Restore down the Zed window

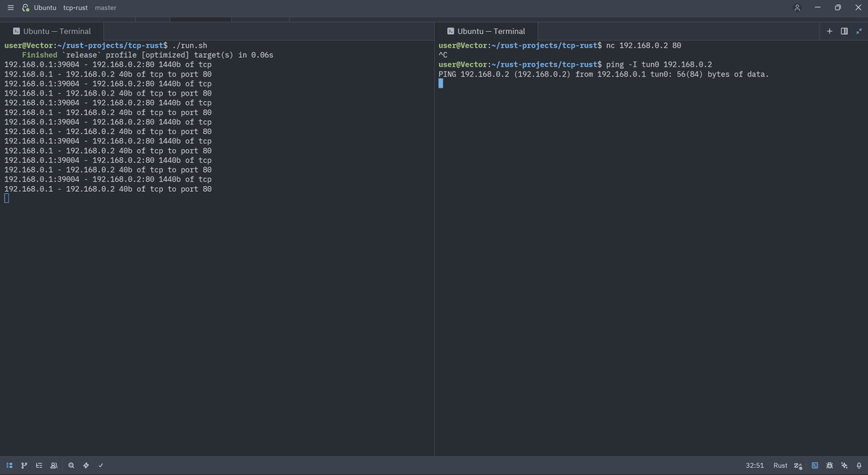tap(838, 7)
